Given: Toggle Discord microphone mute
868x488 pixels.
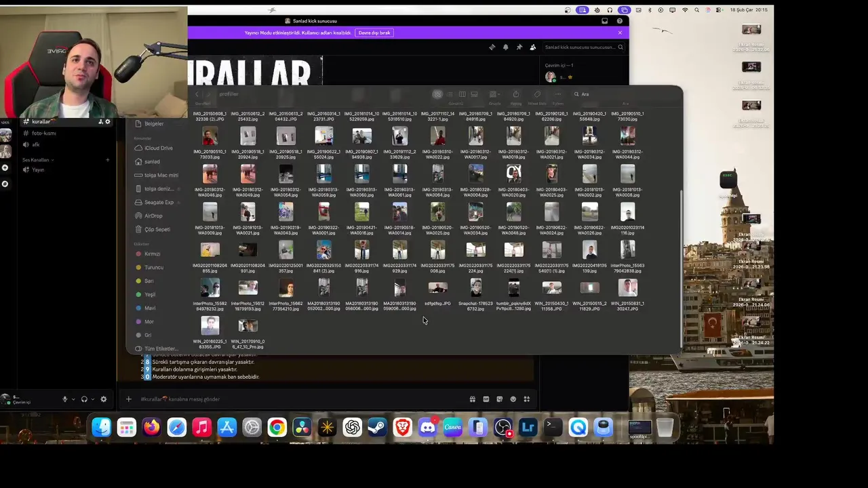Looking at the screenshot, I should pos(65,399).
